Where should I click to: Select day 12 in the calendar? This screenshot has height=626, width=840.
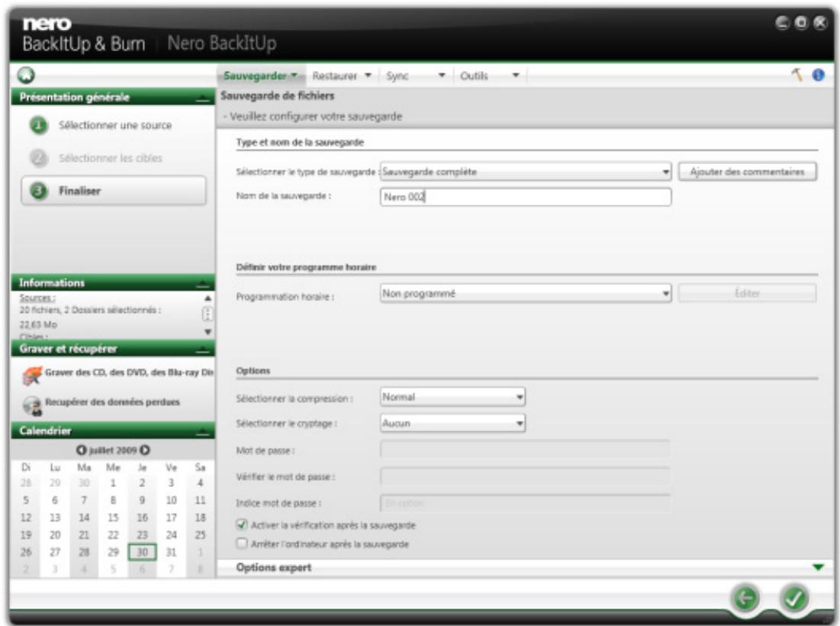pos(26,518)
